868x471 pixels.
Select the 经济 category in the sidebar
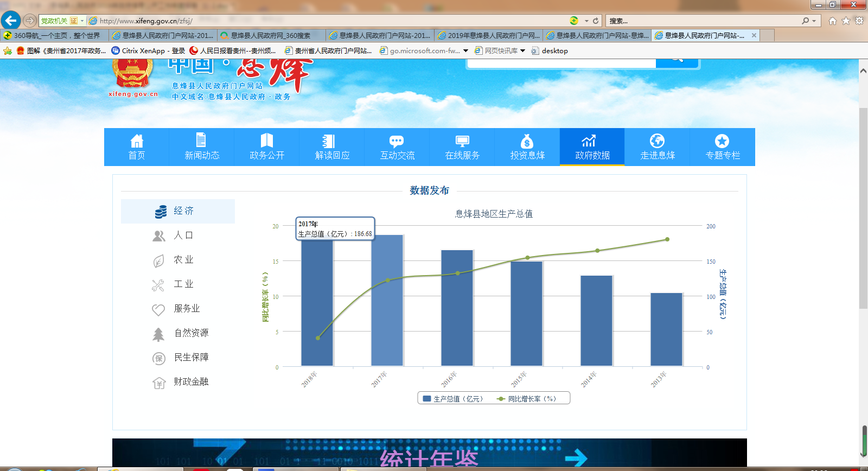pyautogui.click(x=178, y=211)
